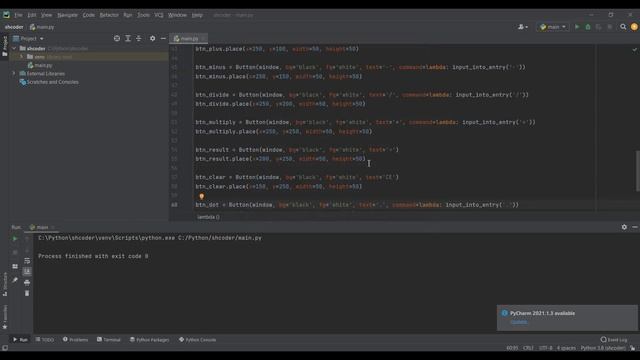Open the Terminal tool window
The height and width of the screenshot is (360, 640).
109,340
